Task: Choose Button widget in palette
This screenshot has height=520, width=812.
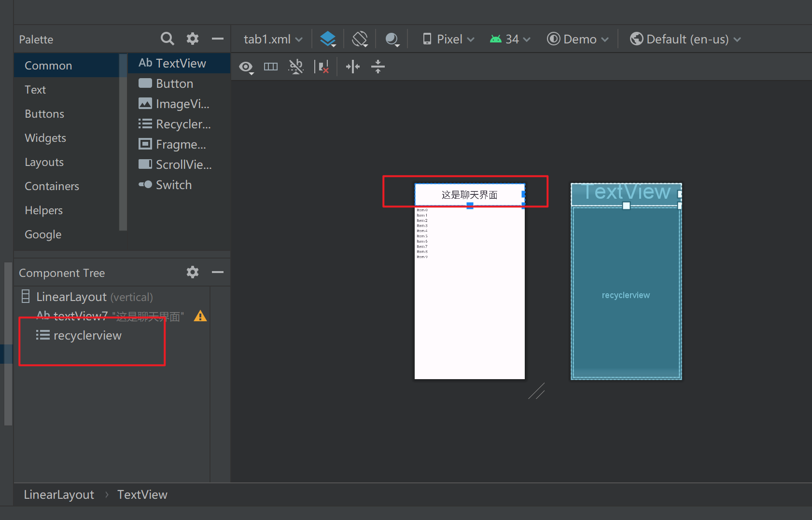Action: tap(179, 83)
